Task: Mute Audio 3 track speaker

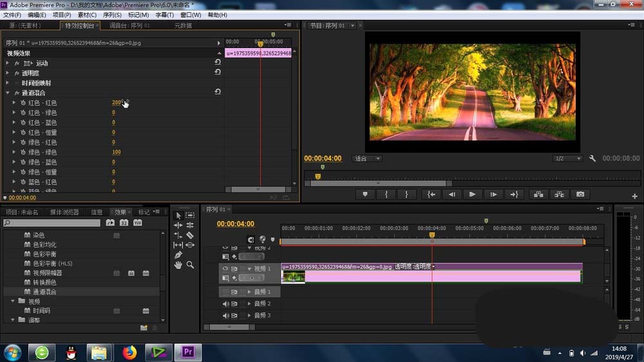Action: coord(225,316)
